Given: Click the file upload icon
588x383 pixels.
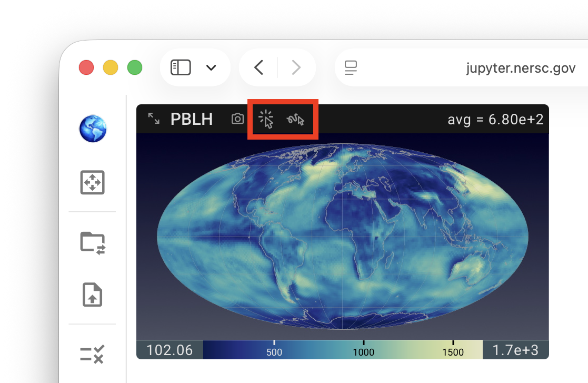Looking at the screenshot, I should (92, 294).
